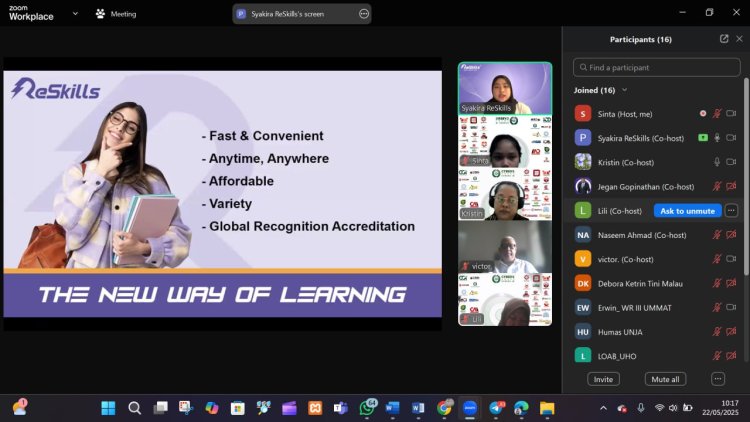Click the Invite button
The width and height of the screenshot is (750, 422).
[x=603, y=379]
